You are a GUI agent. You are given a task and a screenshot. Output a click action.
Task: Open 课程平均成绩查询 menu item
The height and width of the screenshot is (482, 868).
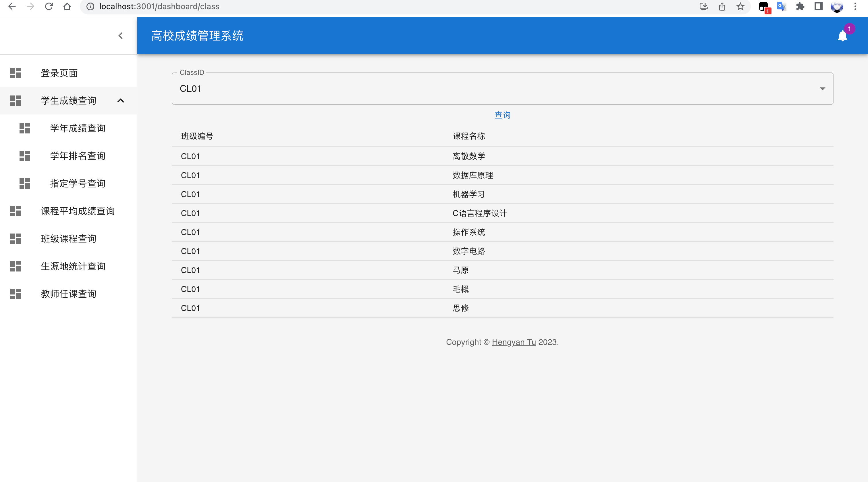pyautogui.click(x=78, y=211)
